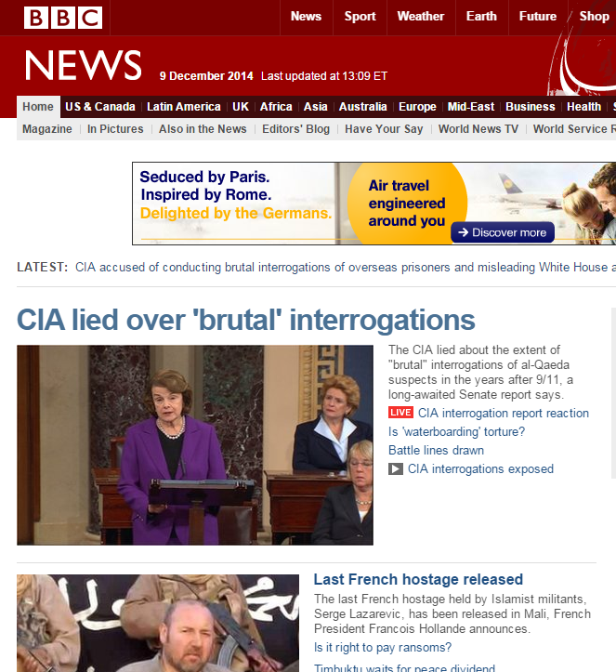Screen dimensions: 616x672
Task: Switch to the Mid-East news tab
Action: point(471,107)
